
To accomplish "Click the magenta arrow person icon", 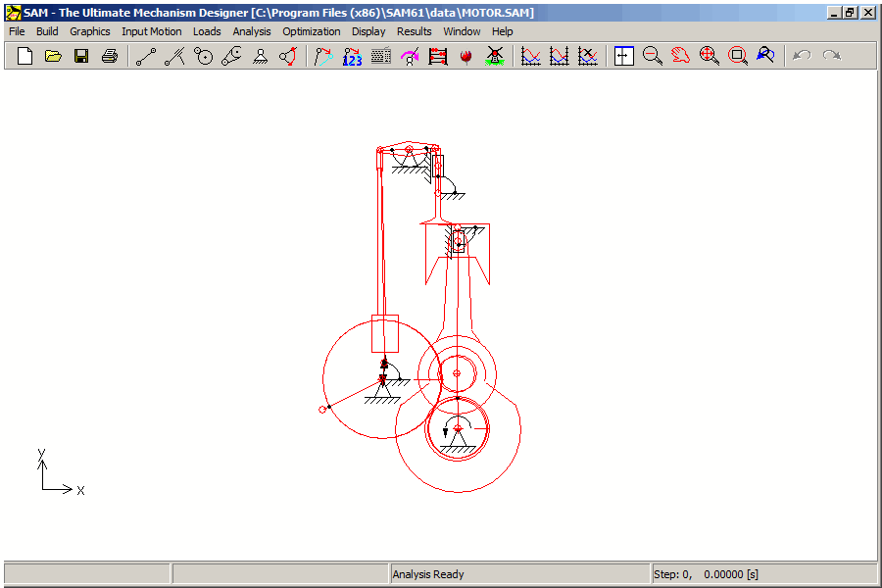I will pos(410,56).
